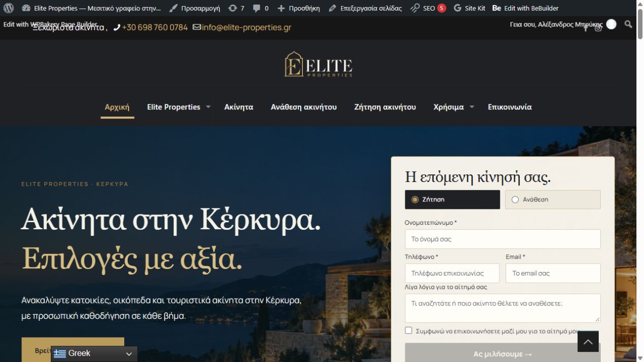Image resolution: width=644 pixels, height=362 pixels.
Task: Open the Elite Properties navigation item
Action: [174, 107]
